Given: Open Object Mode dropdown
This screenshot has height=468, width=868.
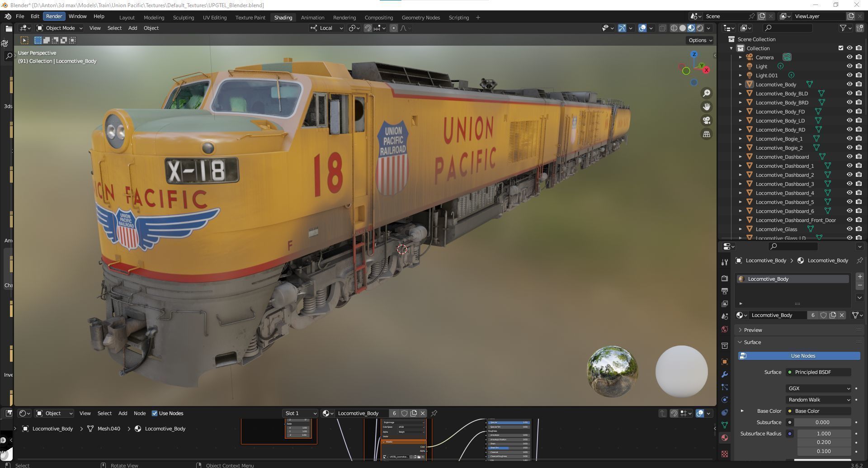Looking at the screenshot, I should (60, 28).
